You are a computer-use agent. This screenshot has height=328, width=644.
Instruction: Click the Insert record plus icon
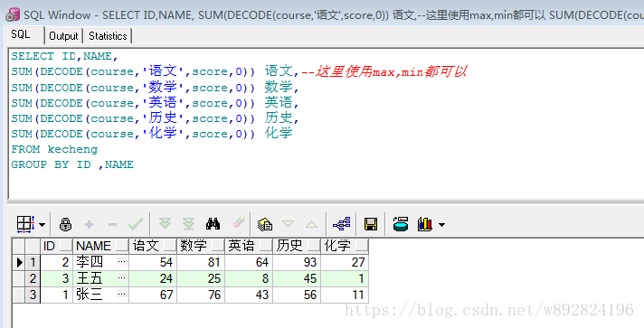tap(89, 224)
